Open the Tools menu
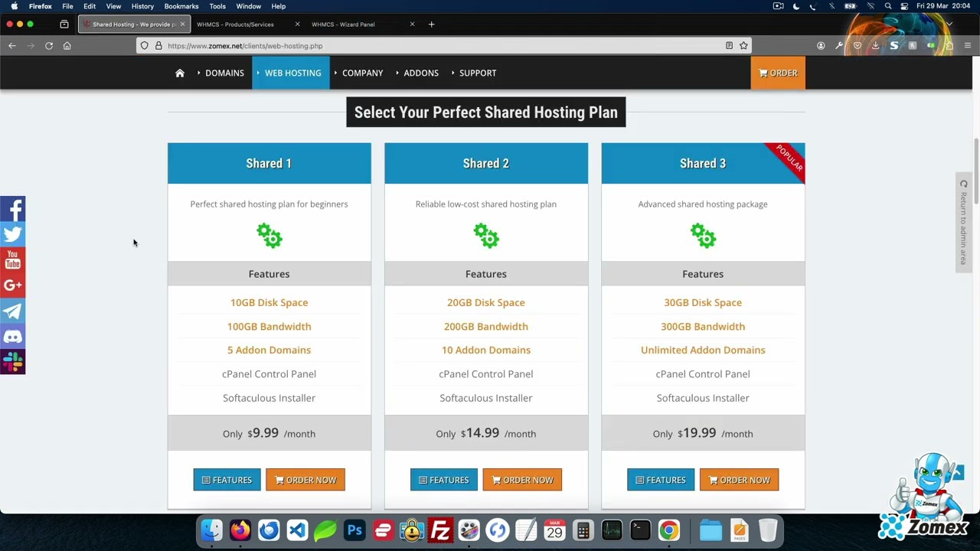 (217, 6)
